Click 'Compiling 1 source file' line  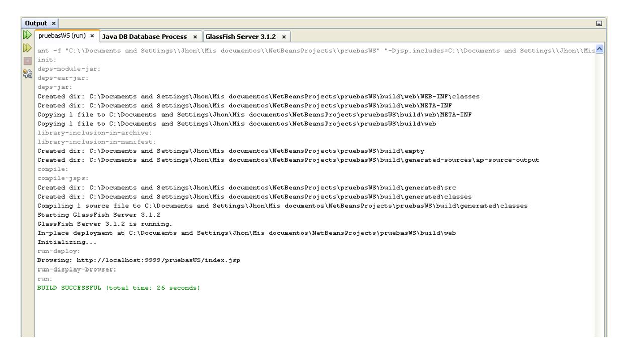click(x=282, y=206)
